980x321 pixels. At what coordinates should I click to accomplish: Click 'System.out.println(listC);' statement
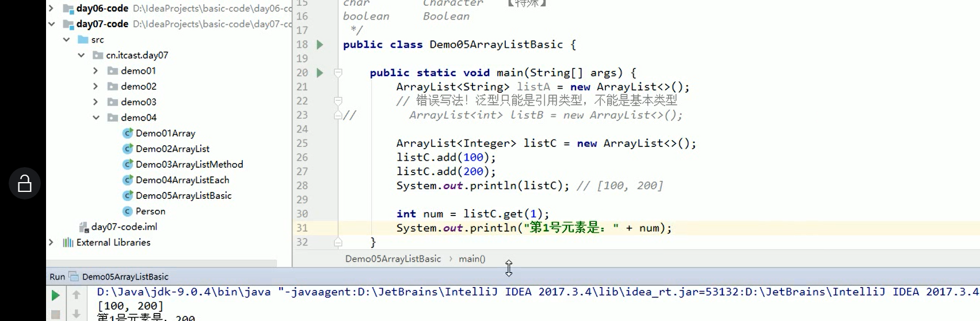pos(483,186)
